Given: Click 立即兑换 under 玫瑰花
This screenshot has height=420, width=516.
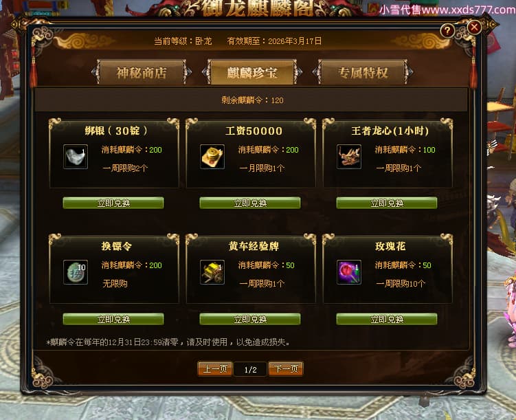Looking at the screenshot, I should (387, 319).
